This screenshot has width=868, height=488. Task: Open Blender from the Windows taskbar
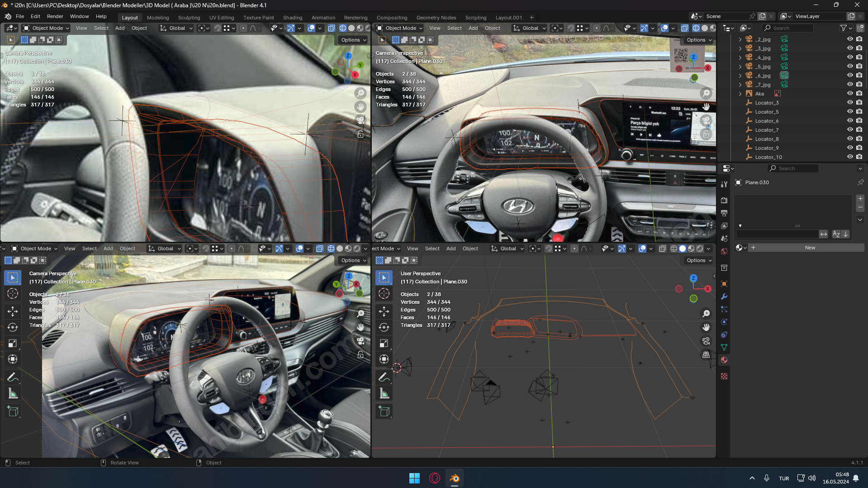[x=454, y=478]
